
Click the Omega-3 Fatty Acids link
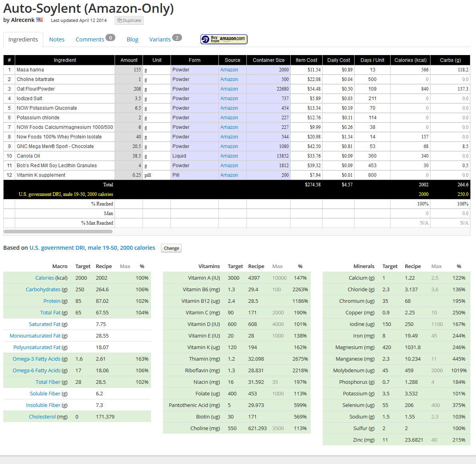click(x=36, y=359)
